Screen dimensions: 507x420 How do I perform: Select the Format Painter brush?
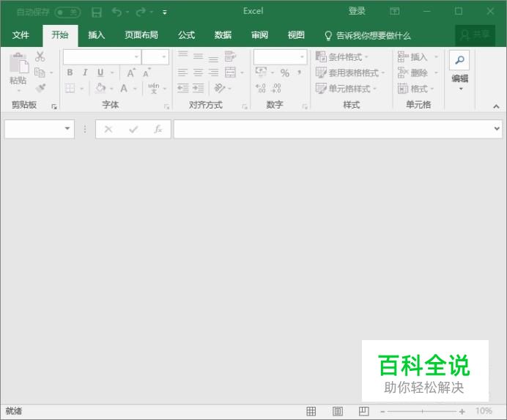coord(40,88)
